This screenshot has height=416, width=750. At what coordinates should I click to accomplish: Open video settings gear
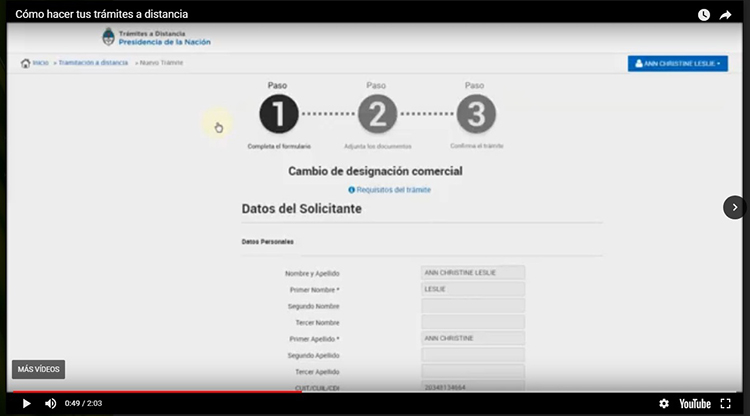coord(664,403)
